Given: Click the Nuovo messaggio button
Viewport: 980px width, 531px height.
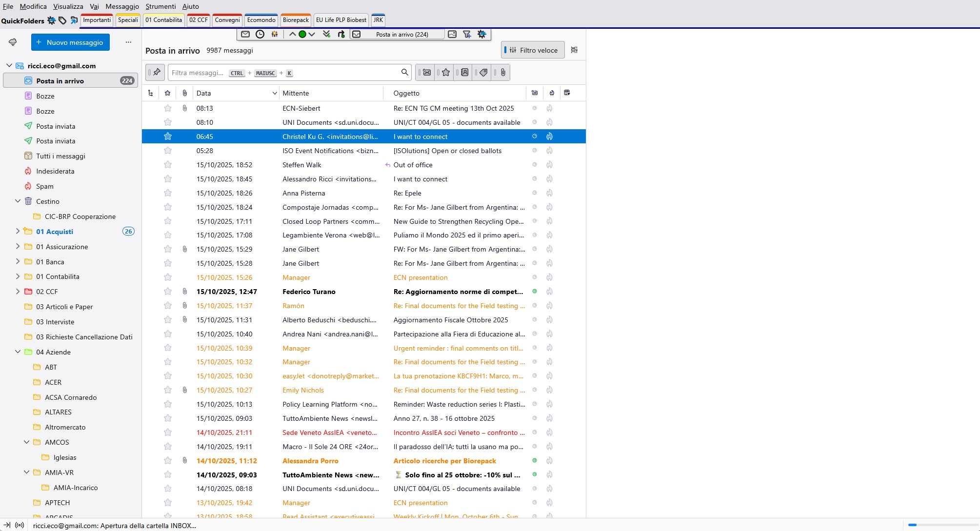Looking at the screenshot, I should [x=70, y=42].
